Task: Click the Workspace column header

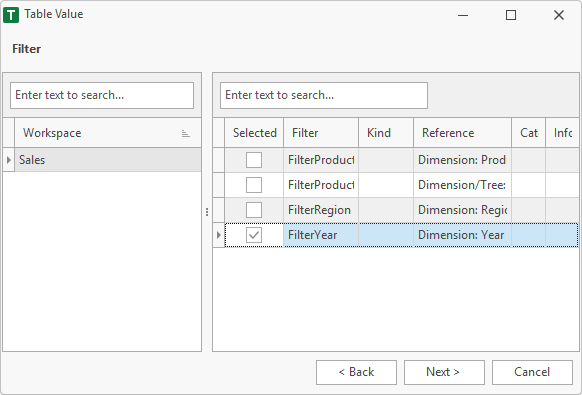Action: 108,133
